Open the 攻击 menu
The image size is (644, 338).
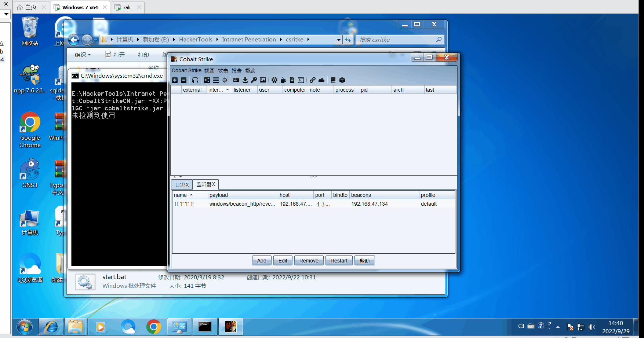(x=223, y=70)
